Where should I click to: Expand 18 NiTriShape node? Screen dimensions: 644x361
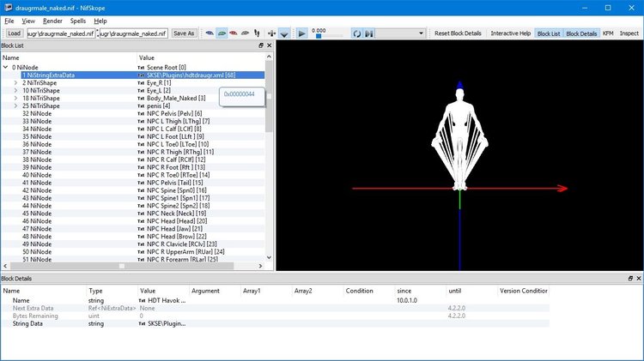tap(15, 98)
